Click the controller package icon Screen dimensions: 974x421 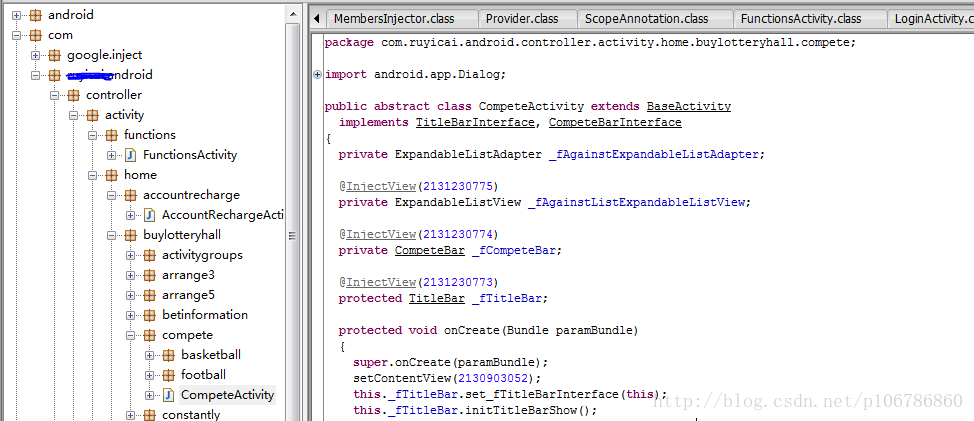click(74, 95)
